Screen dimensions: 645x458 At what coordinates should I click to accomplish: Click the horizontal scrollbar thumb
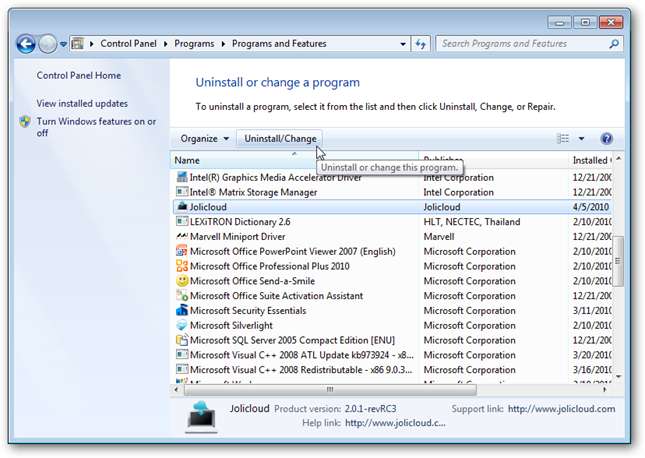pos(330,389)
